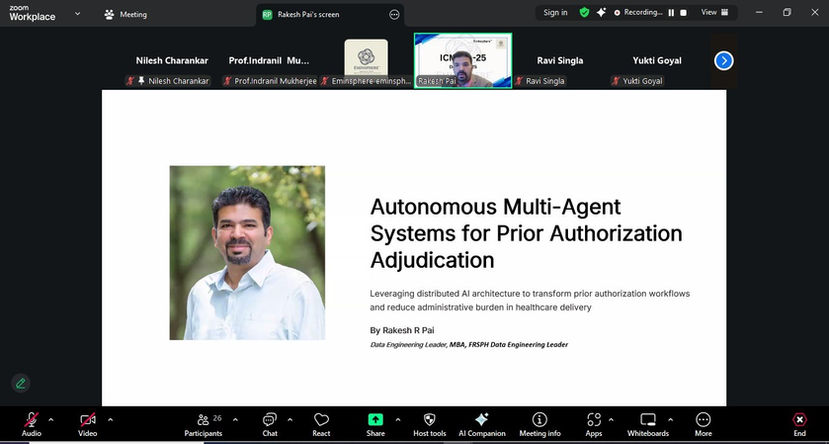Show next participants with blue arrow

(x=724, y=61)
